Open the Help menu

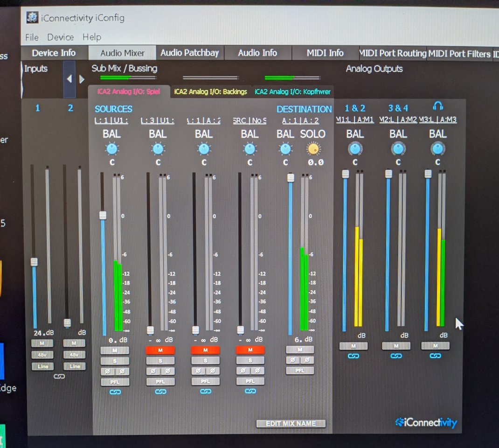coord(92,37)
